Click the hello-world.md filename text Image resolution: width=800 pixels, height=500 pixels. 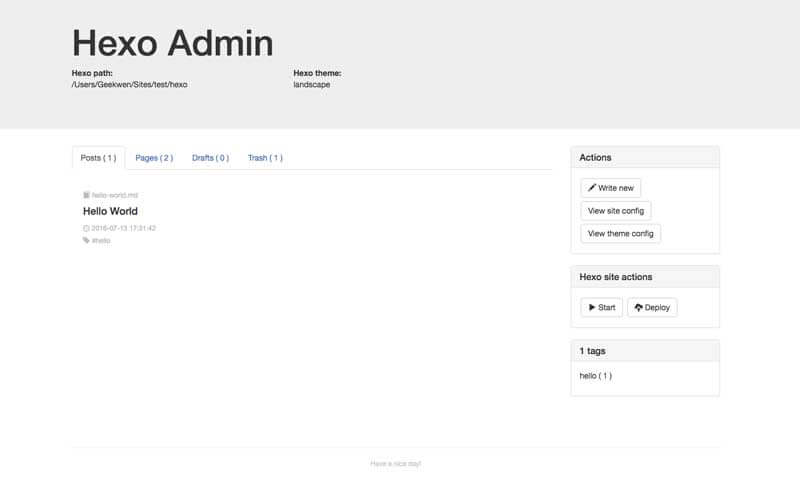pos(115,195)
